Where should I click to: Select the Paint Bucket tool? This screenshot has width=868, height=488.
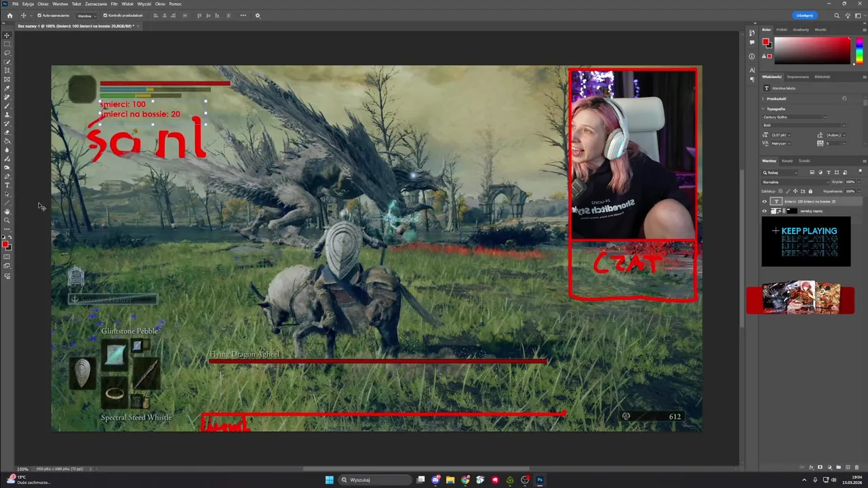point(7,141)
